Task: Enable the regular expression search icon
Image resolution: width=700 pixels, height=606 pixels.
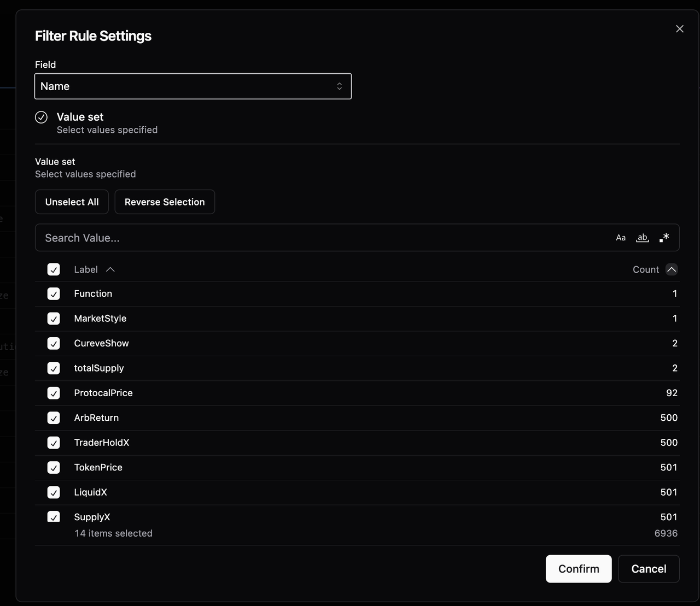Action: click(x=664, y=238)
